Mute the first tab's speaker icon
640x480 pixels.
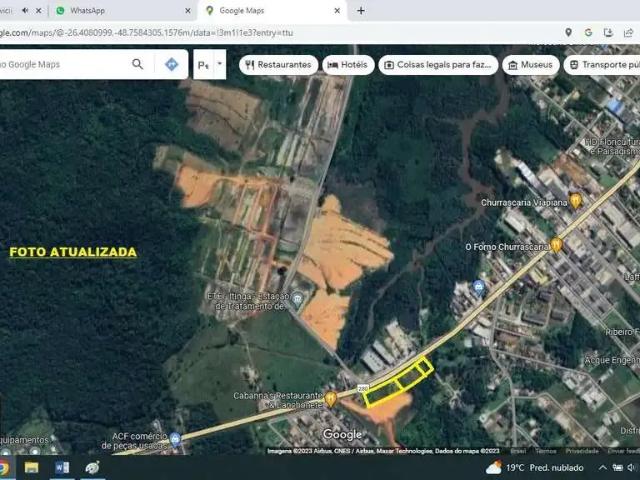coord(25,11)
